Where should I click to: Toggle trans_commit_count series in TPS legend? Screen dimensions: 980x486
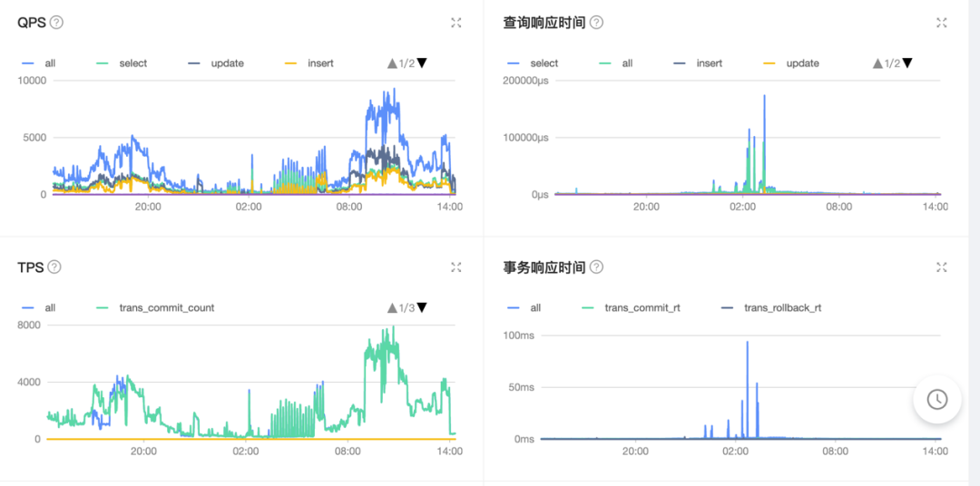pos(166,308)
